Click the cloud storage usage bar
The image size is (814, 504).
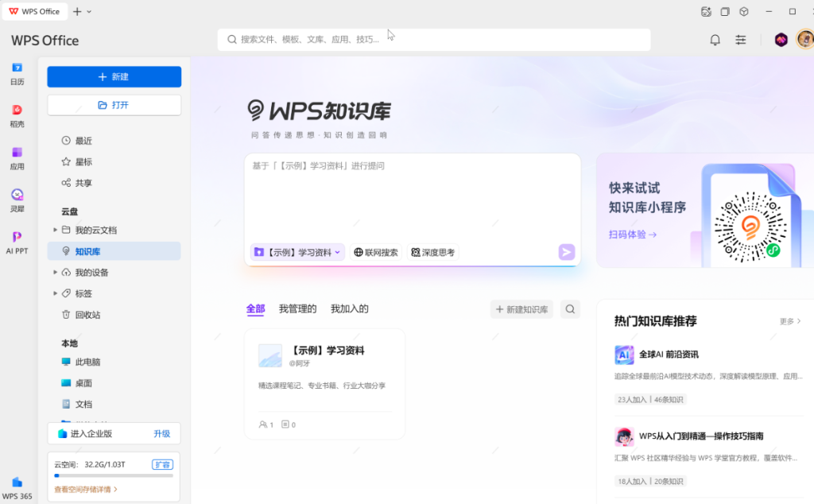coord(114,475)
